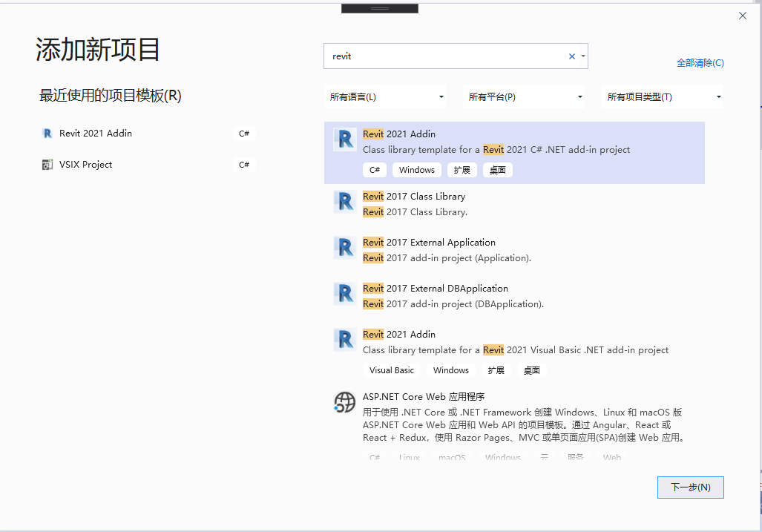
Task: Close the 添加新项目 dialog
Action: (743, 16)
